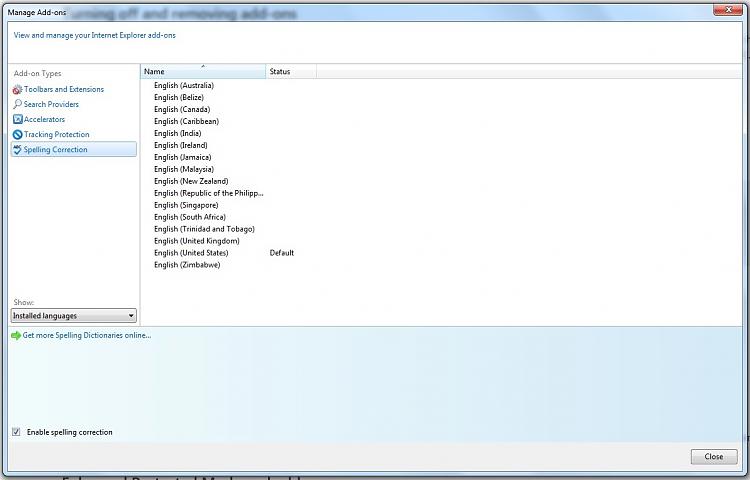
Task: Toggle the Enable spelling correction checkbox
Action: (x=16, y=432)
